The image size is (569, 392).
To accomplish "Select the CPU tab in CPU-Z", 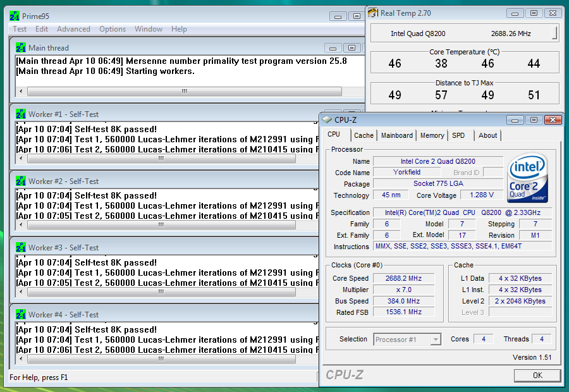I will pyautogui.click(x=334, y=134).
